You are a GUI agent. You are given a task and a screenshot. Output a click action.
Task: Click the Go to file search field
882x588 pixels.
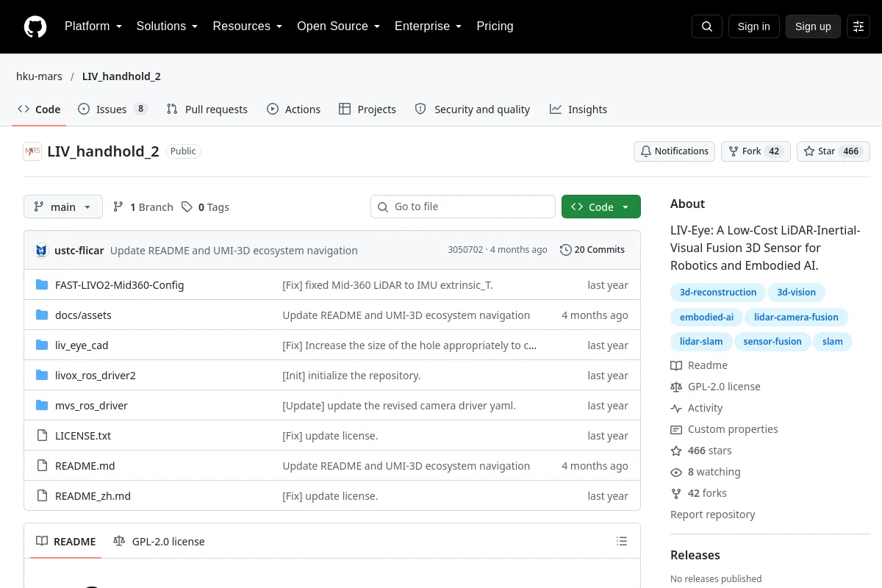(x=463, y=207)
